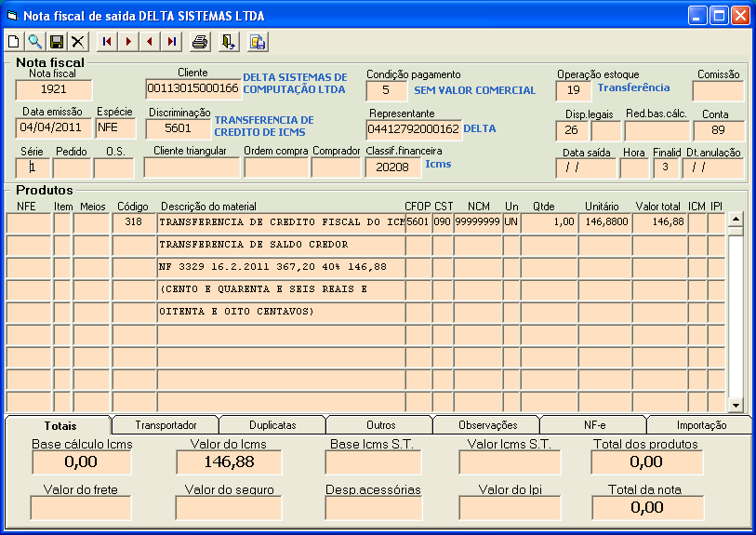Click scrollbar up arrow in Produtos grid

(x=736, y=220)
